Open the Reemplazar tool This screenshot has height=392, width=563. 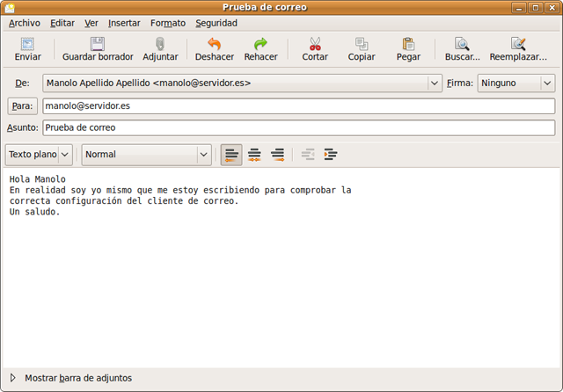tap(518, 44)
